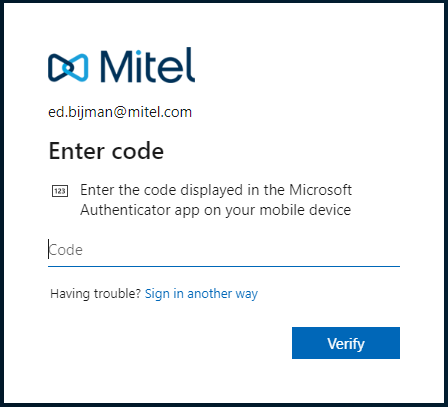448x407 pixels.
Task: Click the Verify button
Action: coord(346,343)
